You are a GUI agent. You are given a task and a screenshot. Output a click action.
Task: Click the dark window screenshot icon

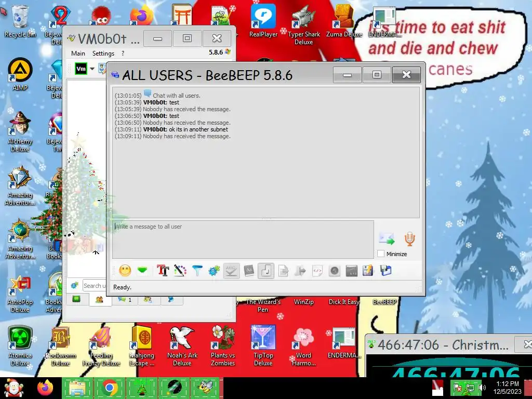pos(352,271)
